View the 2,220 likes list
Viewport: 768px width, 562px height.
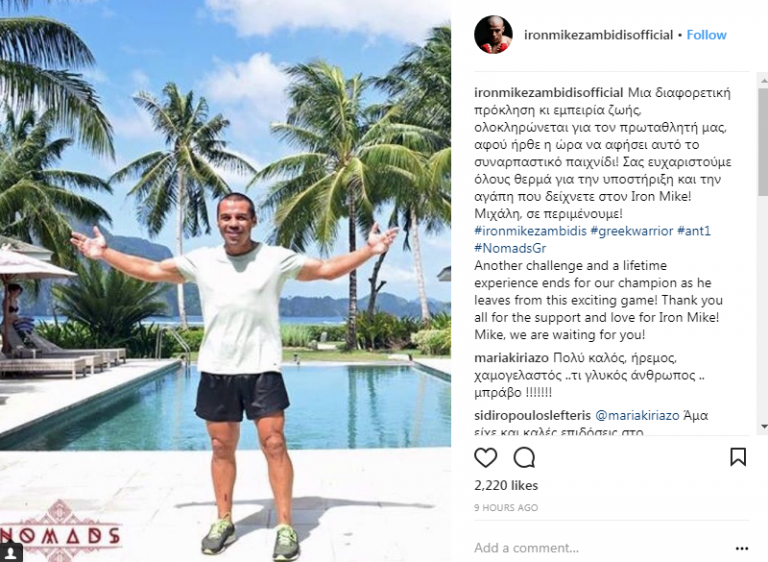(x=506, y=486)
